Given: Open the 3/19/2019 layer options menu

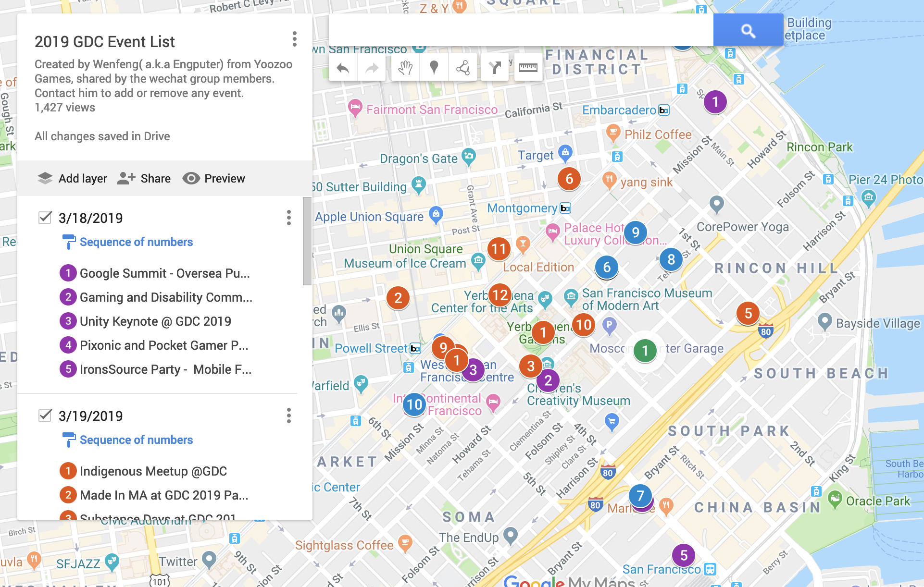Looking at the screenshot, I should coord(288,416).
